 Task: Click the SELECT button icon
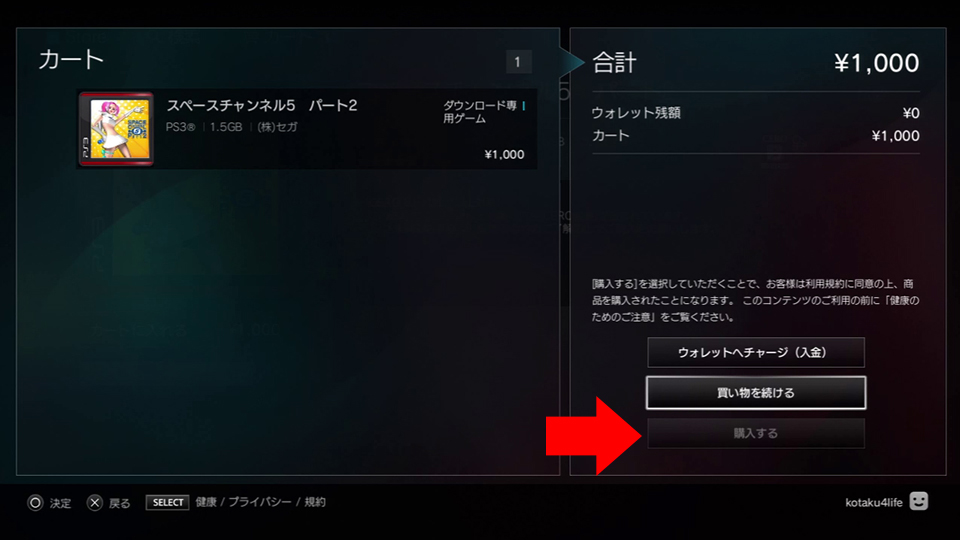(x=167, y=502)
